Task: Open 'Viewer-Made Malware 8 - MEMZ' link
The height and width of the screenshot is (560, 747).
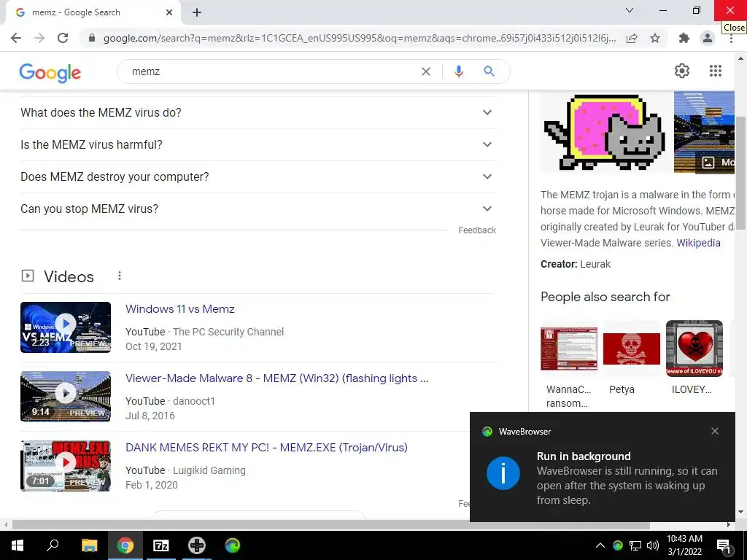Action: 276,378
